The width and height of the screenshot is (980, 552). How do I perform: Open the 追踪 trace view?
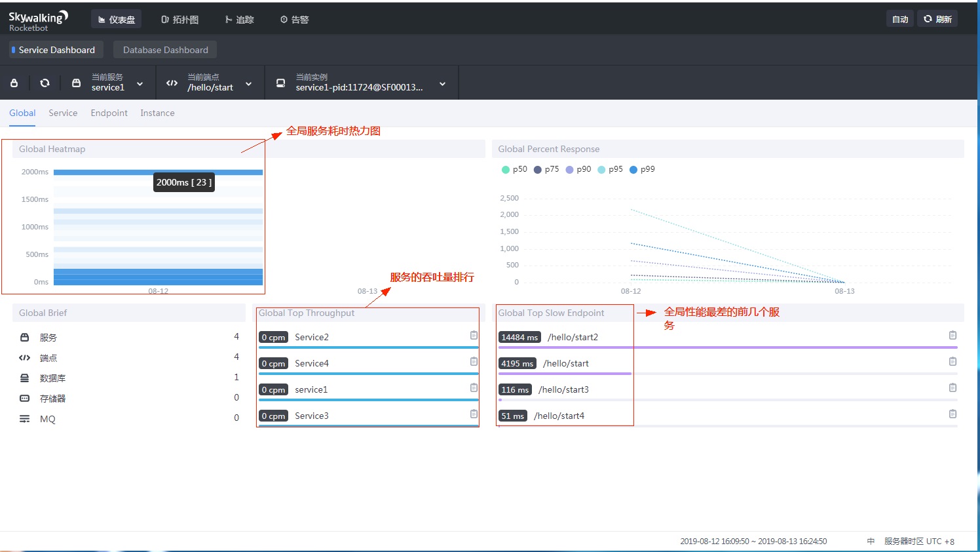coord(239,20)
